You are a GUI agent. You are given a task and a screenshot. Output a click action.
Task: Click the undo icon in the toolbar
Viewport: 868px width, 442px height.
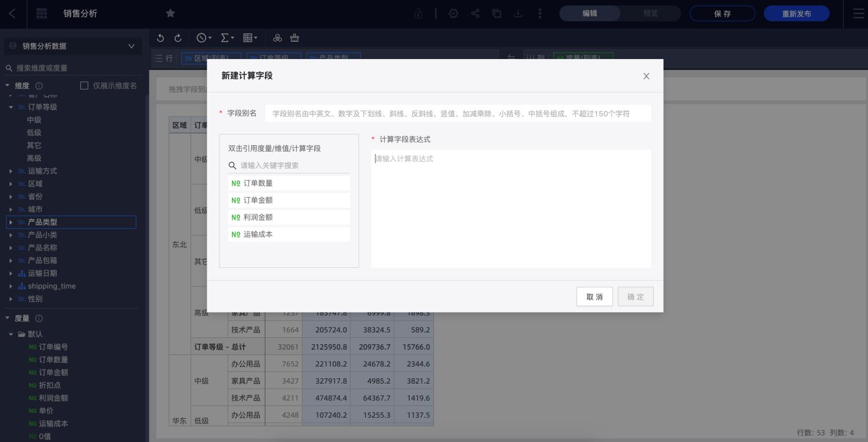click(x=160, y=38)
